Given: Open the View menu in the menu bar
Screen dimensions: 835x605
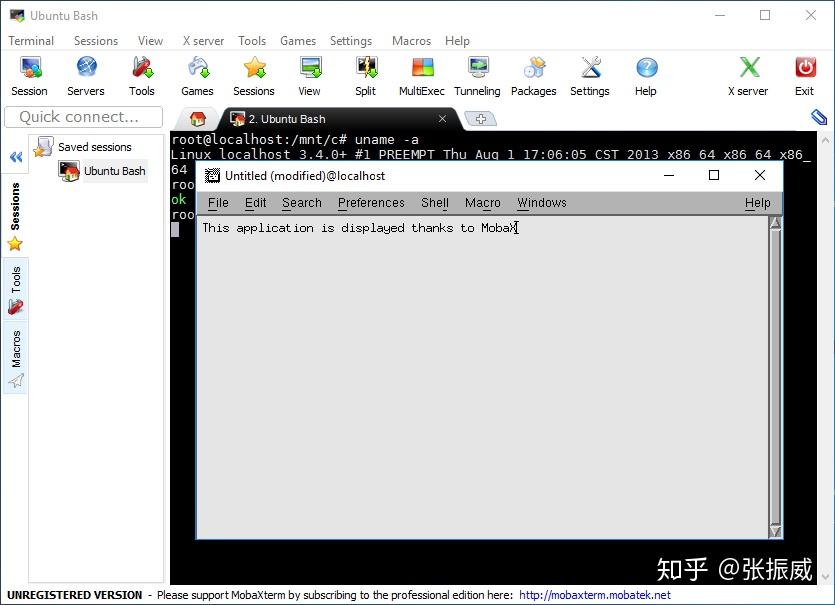Looking at the screenshot, I should coord(150,41).
